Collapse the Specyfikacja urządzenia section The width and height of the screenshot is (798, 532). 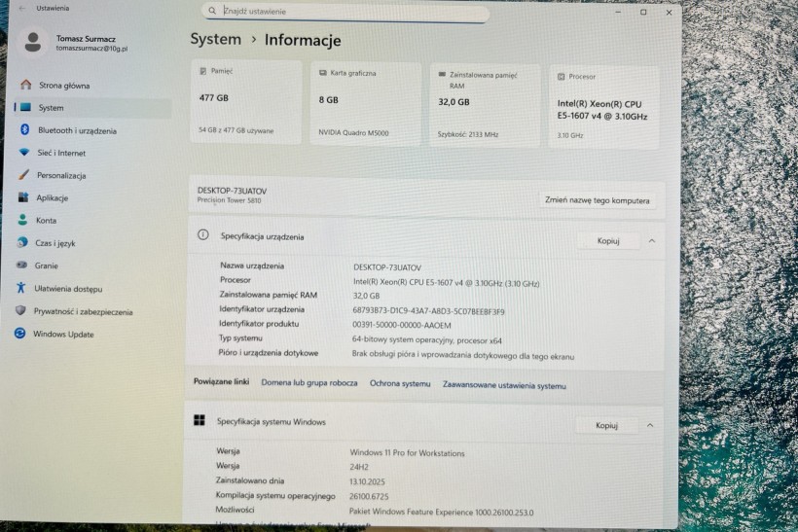point(652,240)
